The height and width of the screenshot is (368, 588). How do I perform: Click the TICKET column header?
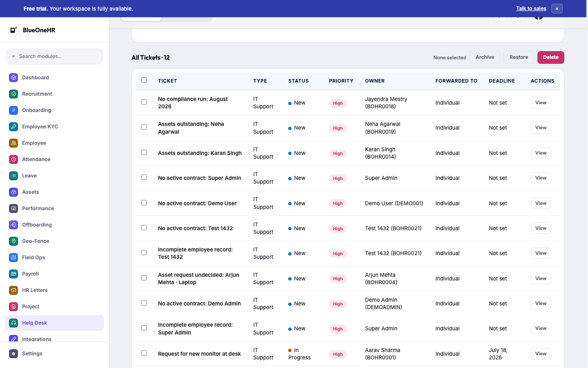tap(167, 81)
